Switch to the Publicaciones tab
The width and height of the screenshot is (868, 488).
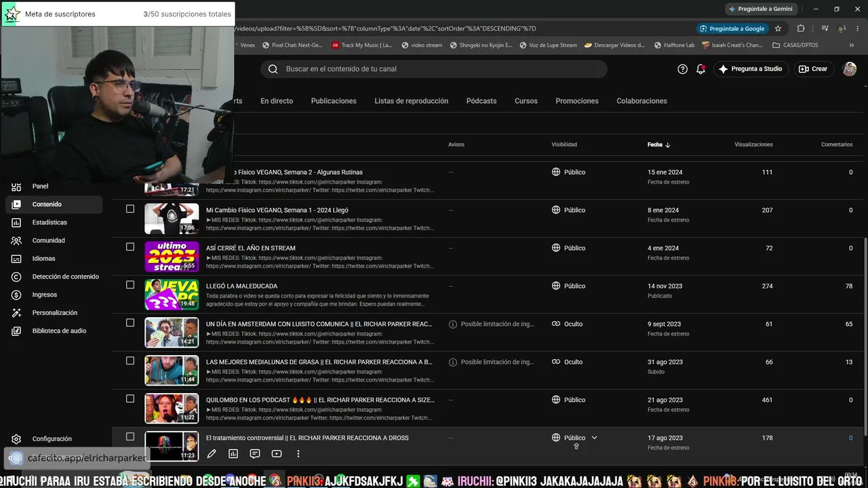tap(334, 101)
